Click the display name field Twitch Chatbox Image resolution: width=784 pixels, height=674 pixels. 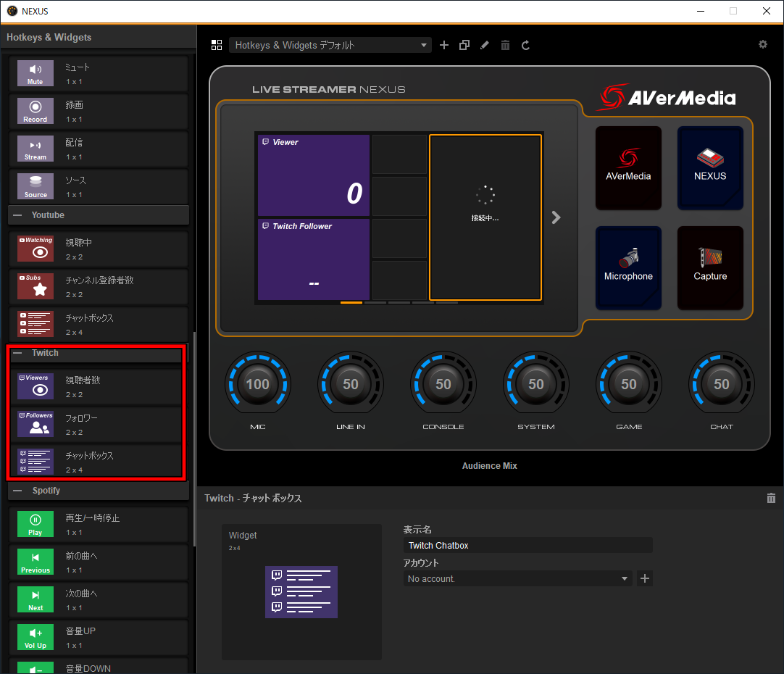point(528,546)
